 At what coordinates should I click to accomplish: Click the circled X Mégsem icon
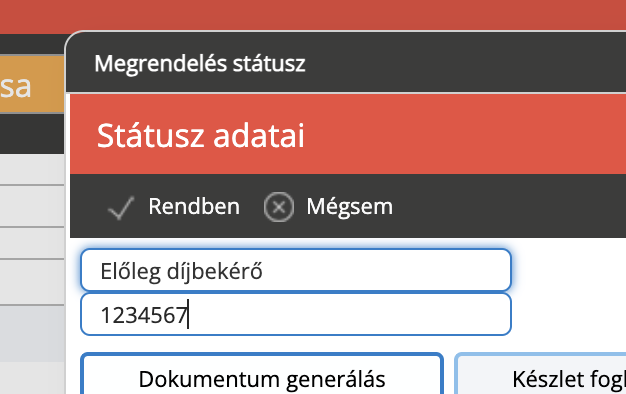tap(279, 207)
